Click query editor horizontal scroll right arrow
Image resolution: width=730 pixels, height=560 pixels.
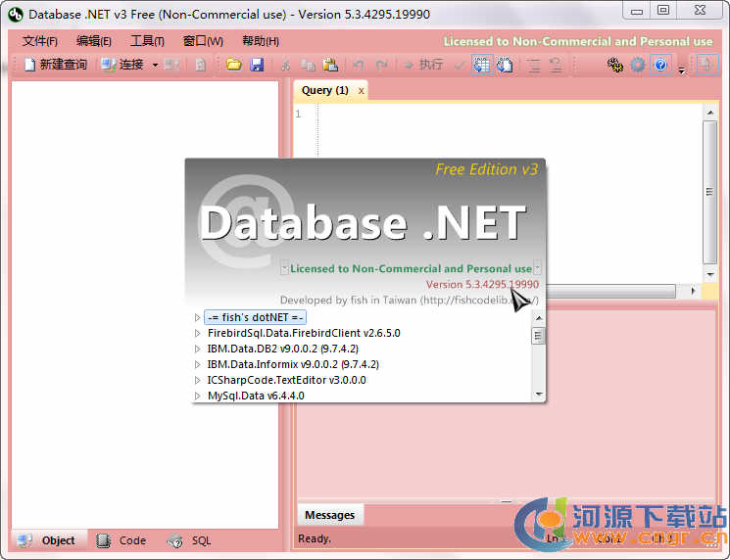pos(693,291)
